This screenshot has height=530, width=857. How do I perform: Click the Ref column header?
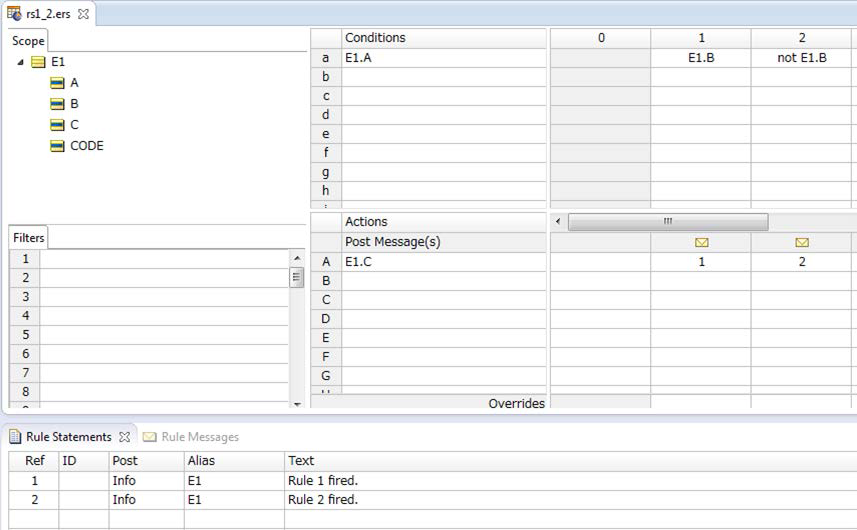point(34,461)
